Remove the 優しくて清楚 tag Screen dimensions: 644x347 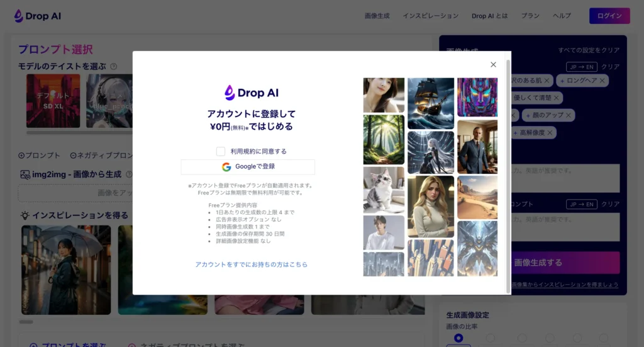click(x=556, y=98)
